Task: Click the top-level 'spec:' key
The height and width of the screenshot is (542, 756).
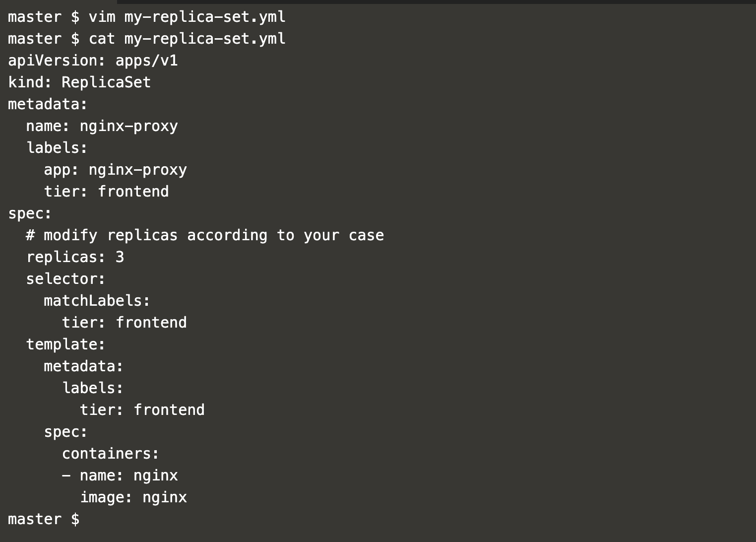Action: pyautogui.click(x=30, y=214)
